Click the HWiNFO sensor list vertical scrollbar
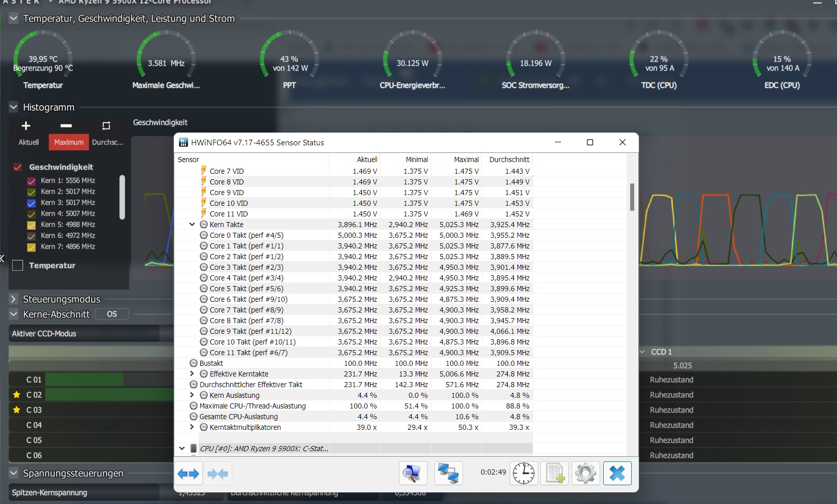This screenshot has height=504, width=837. pyautogui.click(x=632, y=197)
